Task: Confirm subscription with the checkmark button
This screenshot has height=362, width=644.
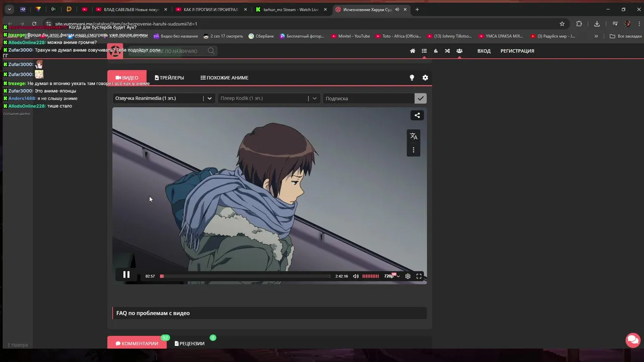Action: (x=421, y=99)
